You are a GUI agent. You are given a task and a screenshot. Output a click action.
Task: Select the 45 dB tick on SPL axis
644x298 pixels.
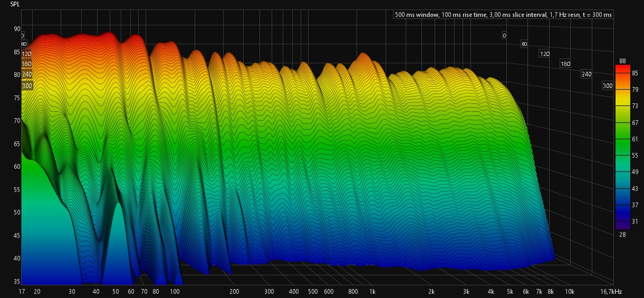pos(17,236)
